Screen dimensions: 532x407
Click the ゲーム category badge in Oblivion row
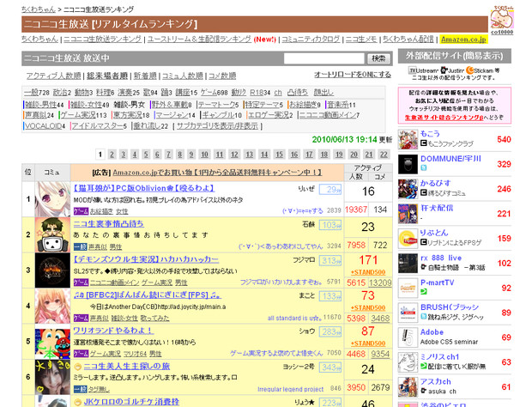82,211
